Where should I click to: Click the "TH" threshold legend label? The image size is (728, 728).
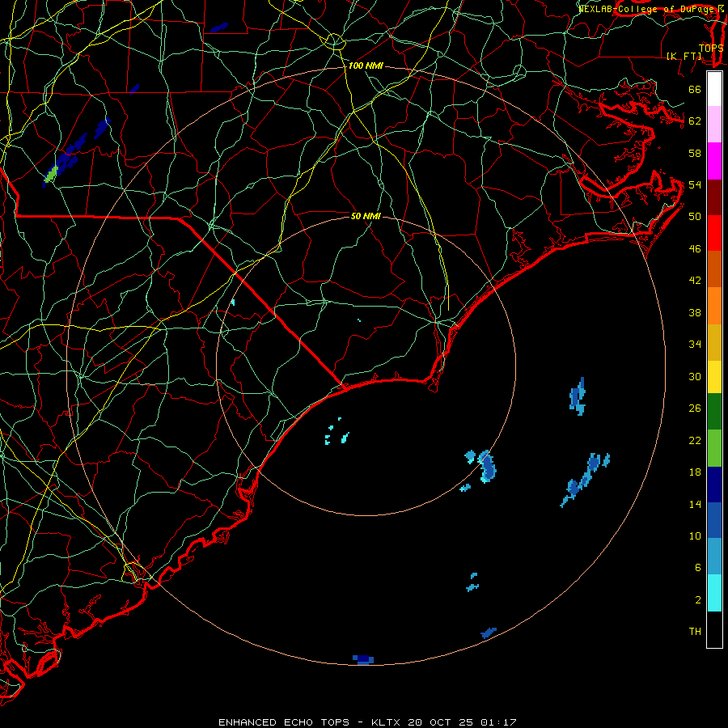click(x=695, y=632)
